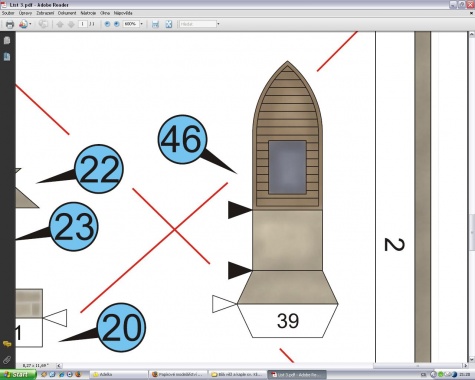Viewport: 475px width, 380px height.
Task: Click the page size text 8,27 x 11,69
Action: click(x=36, y=365)
